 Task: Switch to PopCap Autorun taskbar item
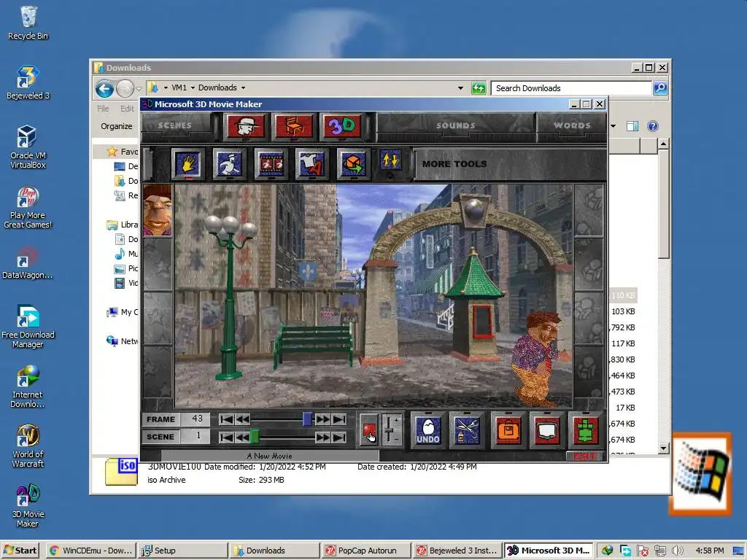tap(365, 551)
